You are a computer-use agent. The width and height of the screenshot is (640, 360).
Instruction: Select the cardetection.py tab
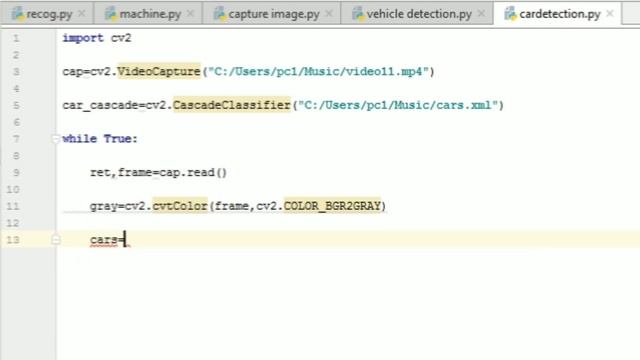click(x=558, y=14)
